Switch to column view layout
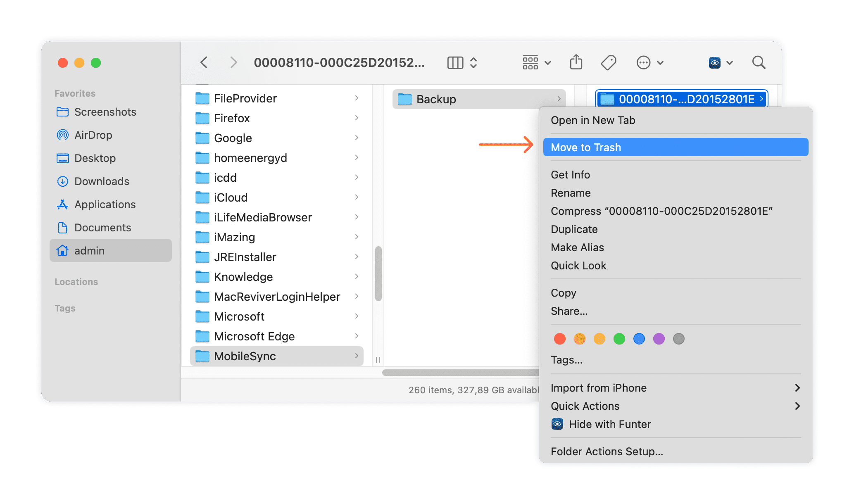The width and height of the screenshot is (854, 504). coord(455,62)
